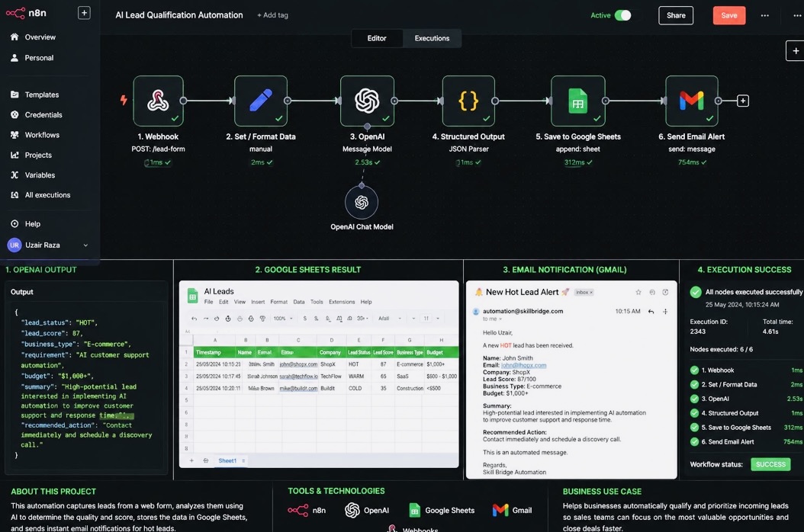
Task: Click the WARM lead status cell
Action: pyautogui.click(x=356, y=377)
